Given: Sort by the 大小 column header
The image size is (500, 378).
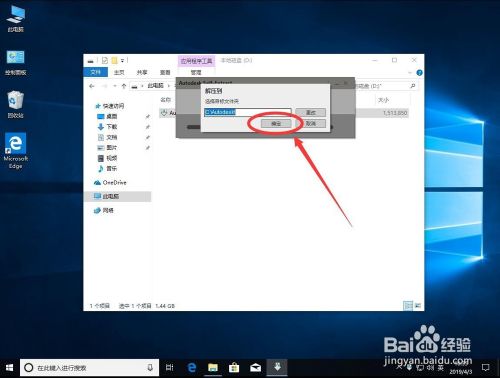Looking at the screenshot, I should pyautogui.click(x=383, y=100).
